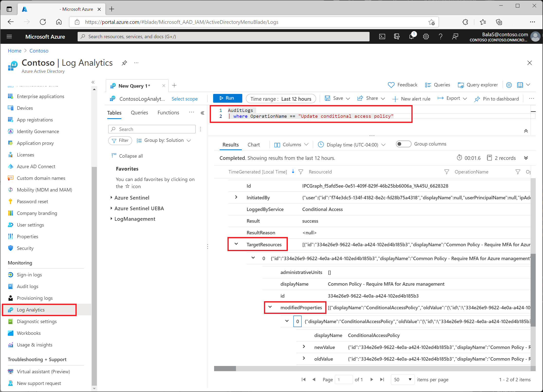Pin the Log Analytics blade
Viewport: 543px width, 392px height.
[x=124, y=63]
